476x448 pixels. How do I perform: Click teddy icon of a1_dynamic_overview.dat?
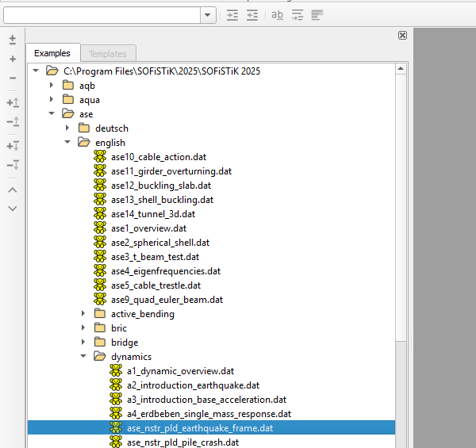(x=116, y=370)
